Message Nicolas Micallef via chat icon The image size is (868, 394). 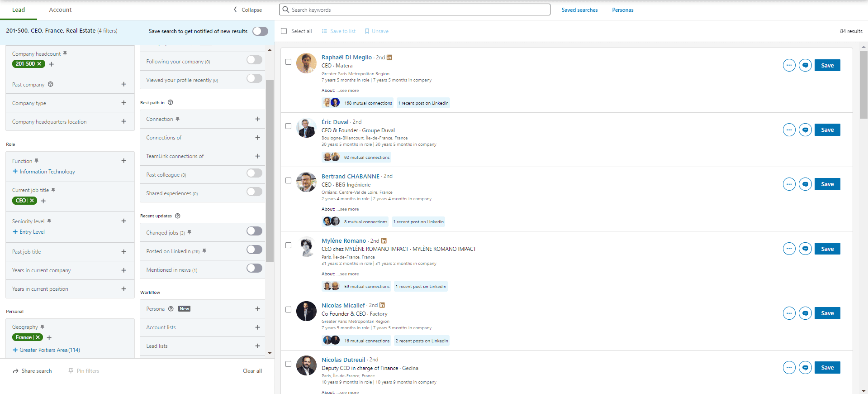(x=805, y=313)
